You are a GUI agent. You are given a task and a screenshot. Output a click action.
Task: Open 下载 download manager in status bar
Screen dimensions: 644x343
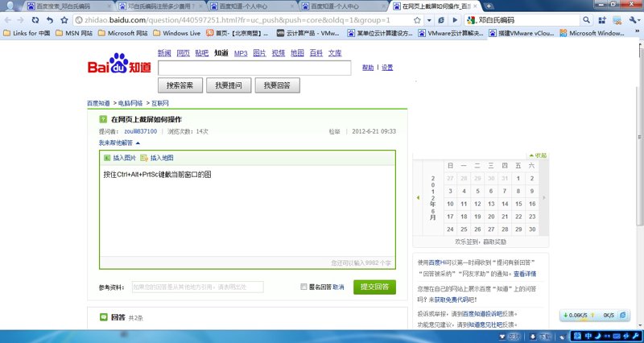tap(539, 337)
